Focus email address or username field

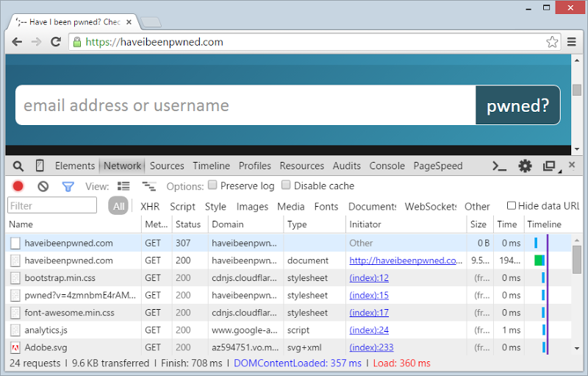245,105
